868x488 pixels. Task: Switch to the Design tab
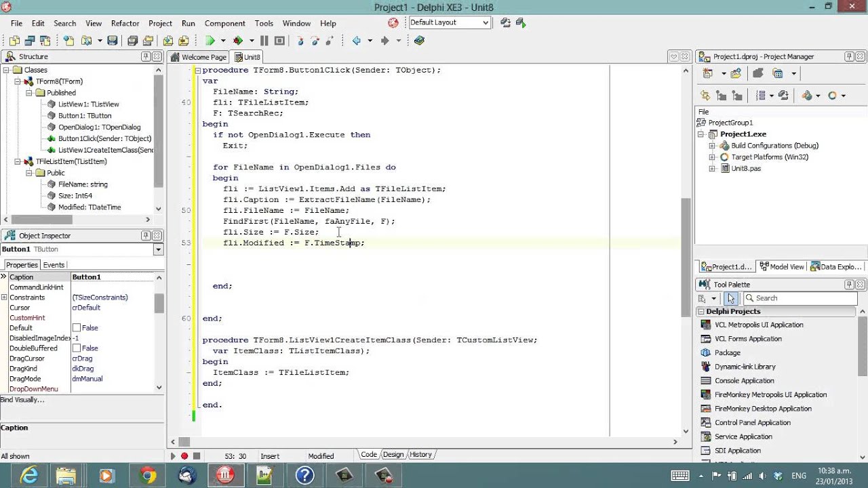pos(393,455)
